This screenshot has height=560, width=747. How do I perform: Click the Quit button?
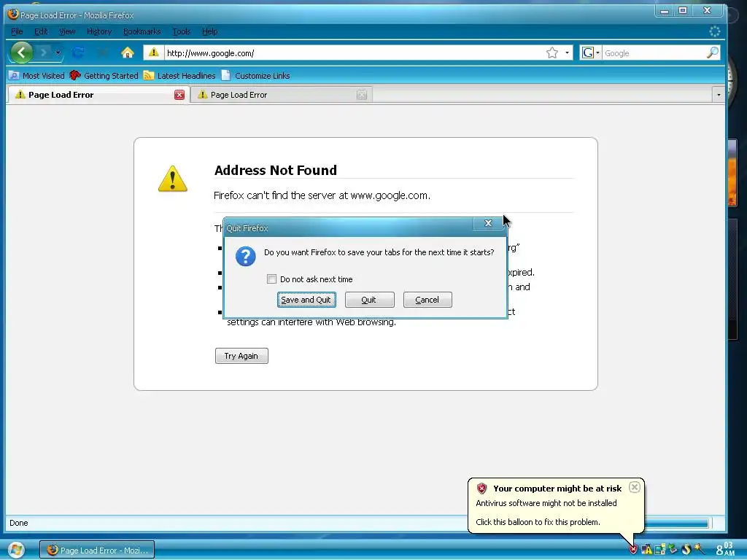(x=369, y=300)
